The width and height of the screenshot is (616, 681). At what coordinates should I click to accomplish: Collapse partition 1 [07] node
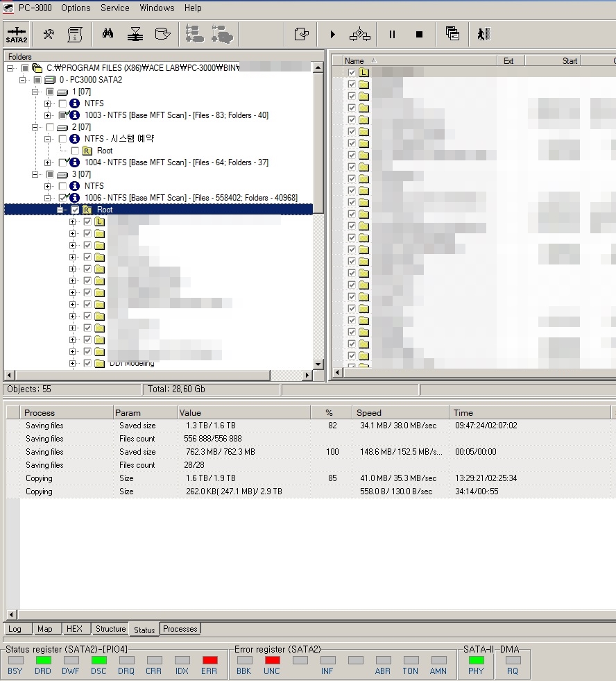pyautogui.click(x=35, y=92)
